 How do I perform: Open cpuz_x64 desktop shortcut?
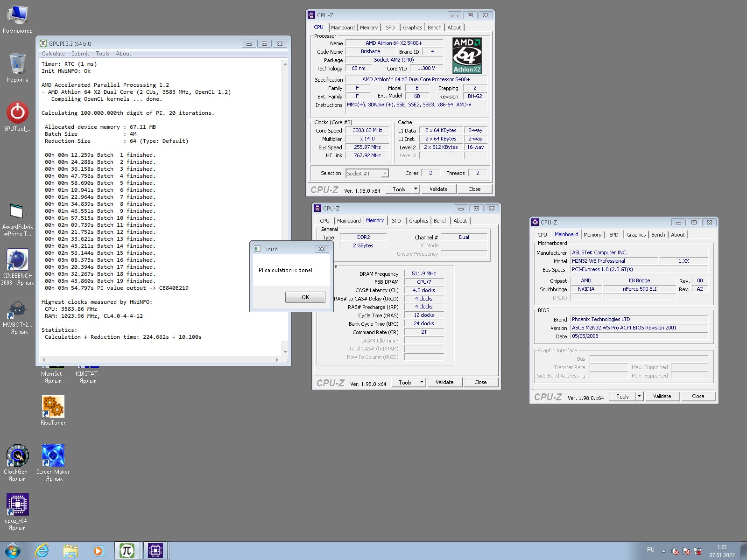[17, 512]
